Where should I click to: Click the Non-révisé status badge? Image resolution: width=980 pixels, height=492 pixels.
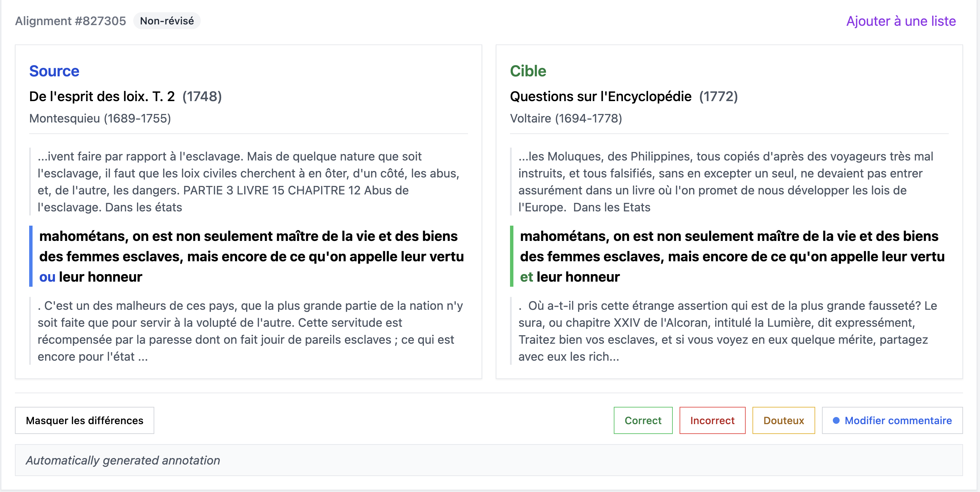tap(166, 21)
